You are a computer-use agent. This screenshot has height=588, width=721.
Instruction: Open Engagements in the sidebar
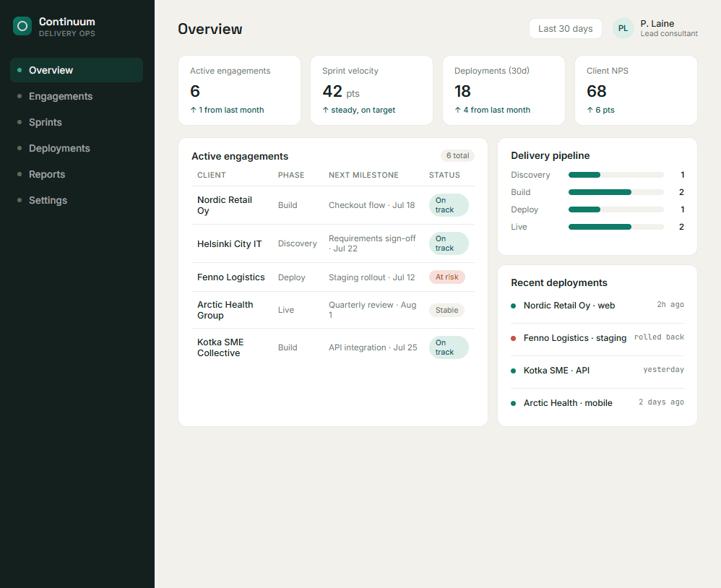point(77,96)
